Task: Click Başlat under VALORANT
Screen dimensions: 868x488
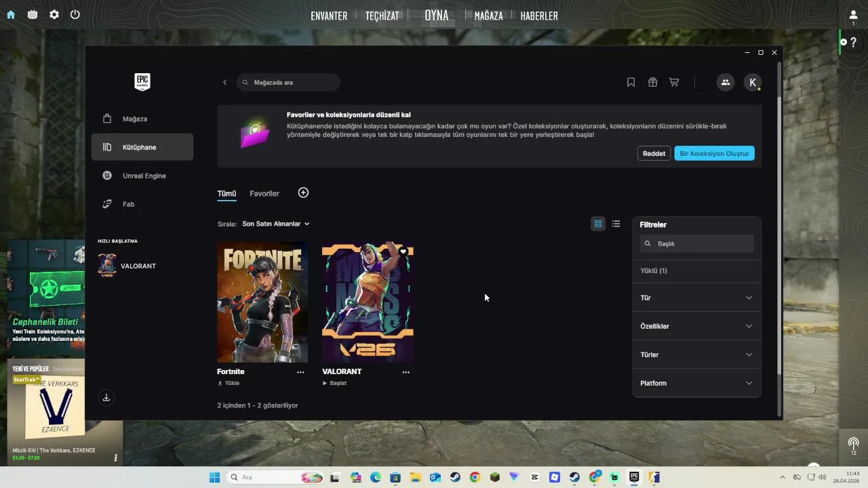Action: click(334, 383)
